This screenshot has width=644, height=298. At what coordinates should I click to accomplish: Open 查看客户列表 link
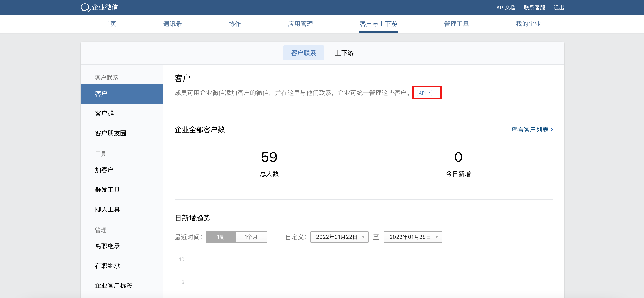(532, 130)
